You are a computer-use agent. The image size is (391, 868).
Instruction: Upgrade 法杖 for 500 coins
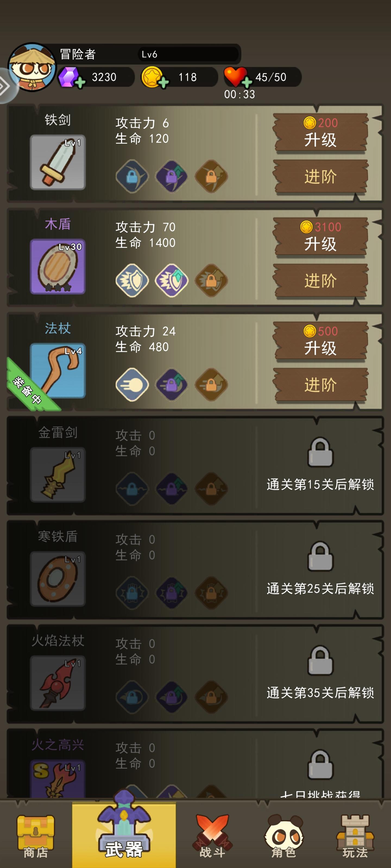click(x=320, y=341)
